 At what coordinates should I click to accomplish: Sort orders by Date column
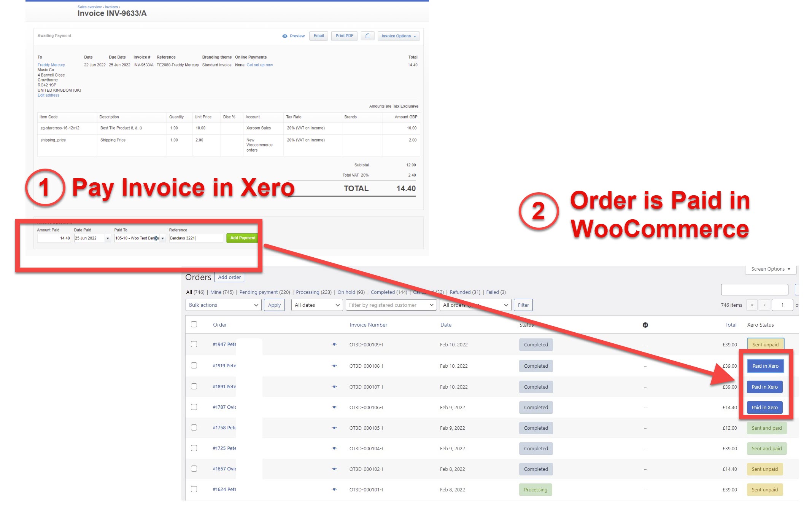point(446,325)
